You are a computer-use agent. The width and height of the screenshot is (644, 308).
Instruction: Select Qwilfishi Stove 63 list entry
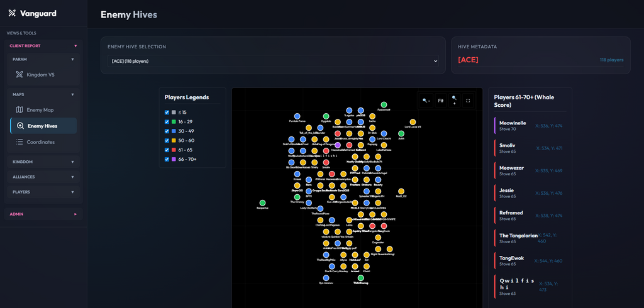click(530, 286)
